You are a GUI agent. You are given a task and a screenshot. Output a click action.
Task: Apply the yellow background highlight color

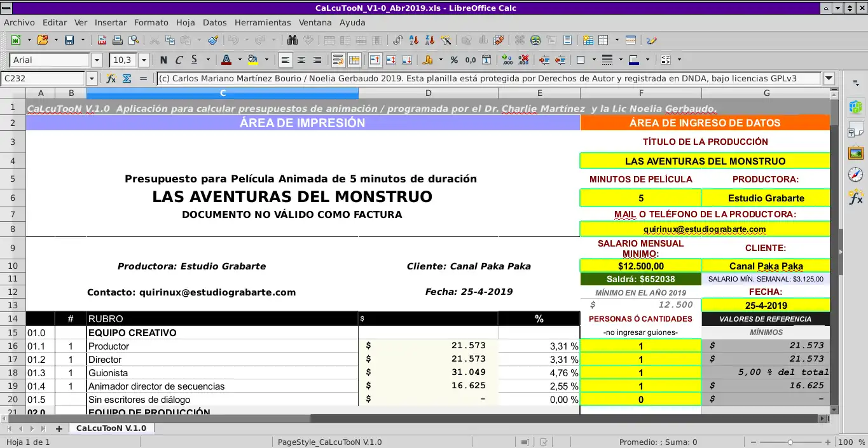click(x=253, y=60)
